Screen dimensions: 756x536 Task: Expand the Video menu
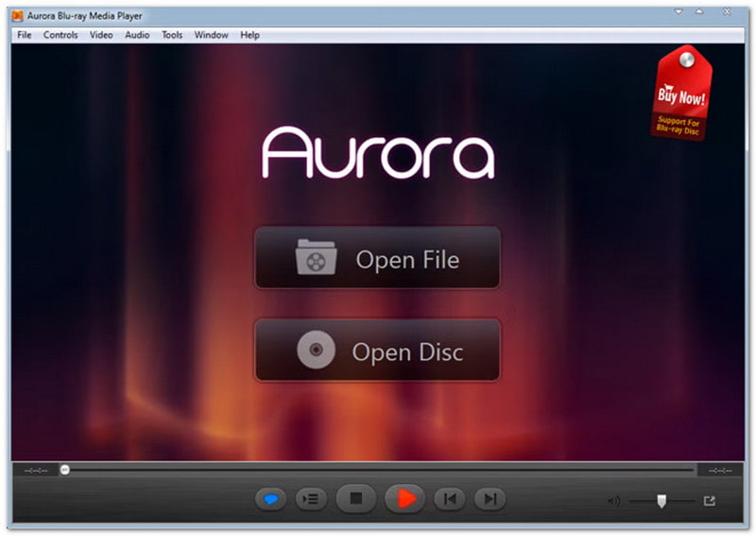pos(101,35)
